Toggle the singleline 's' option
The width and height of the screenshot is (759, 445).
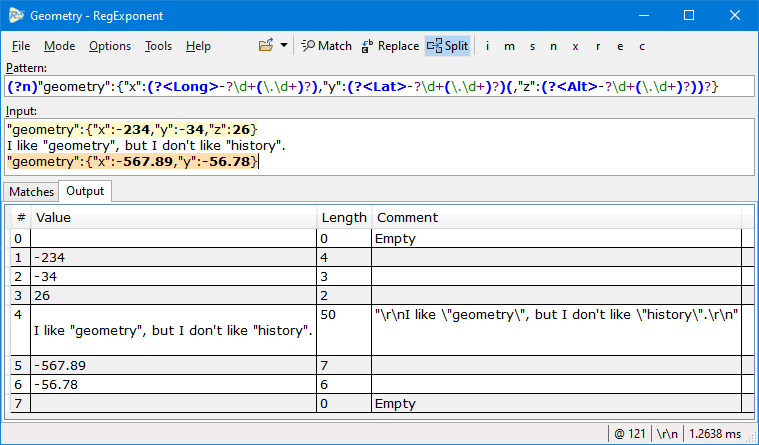pos(532,46)
